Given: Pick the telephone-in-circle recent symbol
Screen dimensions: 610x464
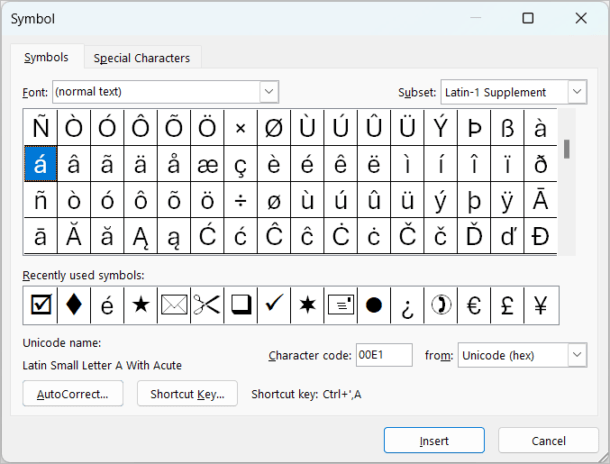Looking at the screenshot, I should coord(441,305).
